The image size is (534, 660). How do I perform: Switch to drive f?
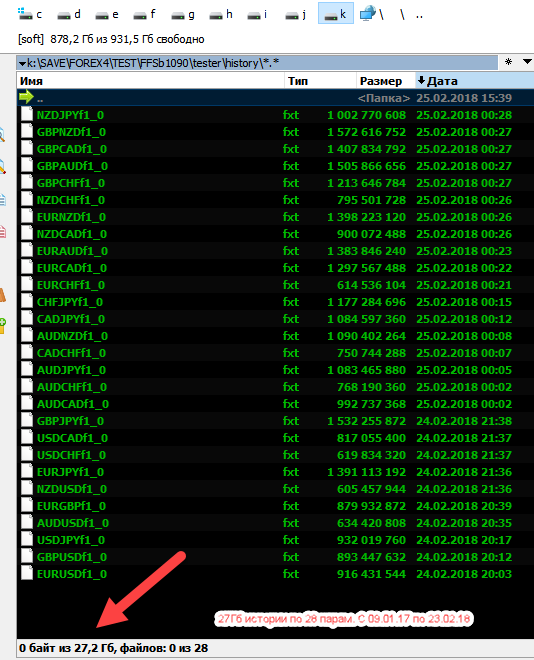coord(144,14)
